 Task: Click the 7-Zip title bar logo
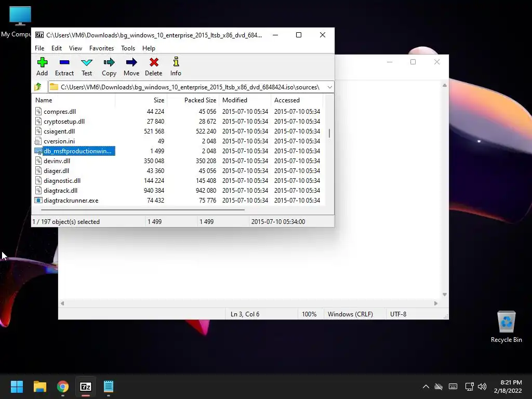click(39, 35)
